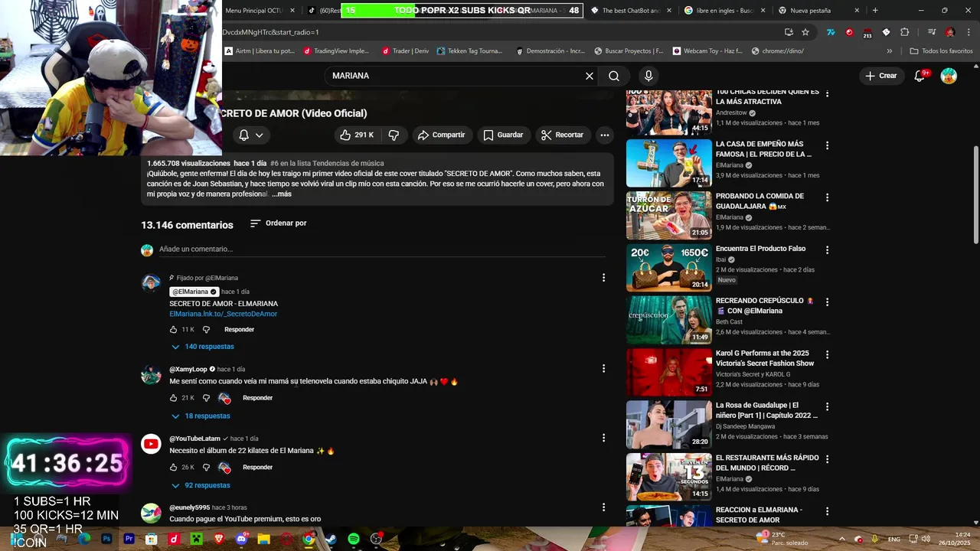Open options menu for pinned comment
980x551 pixels.
(x=603, y=278)
